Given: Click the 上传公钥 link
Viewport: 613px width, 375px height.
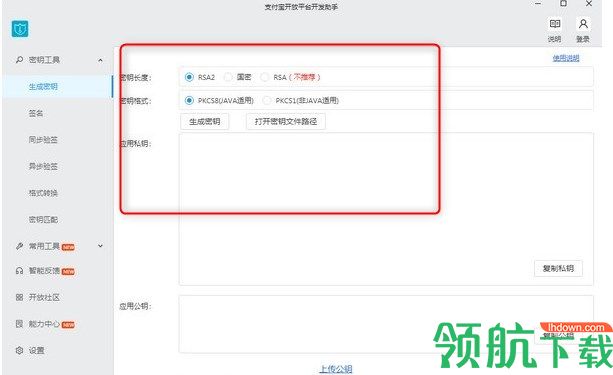Looking at the screenshot, I should [336, 369].
